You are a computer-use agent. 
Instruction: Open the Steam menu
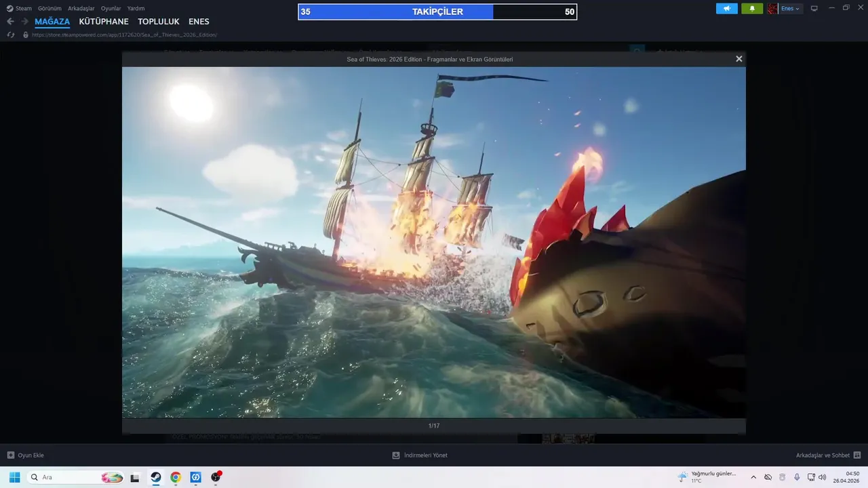tap(20, 9)
